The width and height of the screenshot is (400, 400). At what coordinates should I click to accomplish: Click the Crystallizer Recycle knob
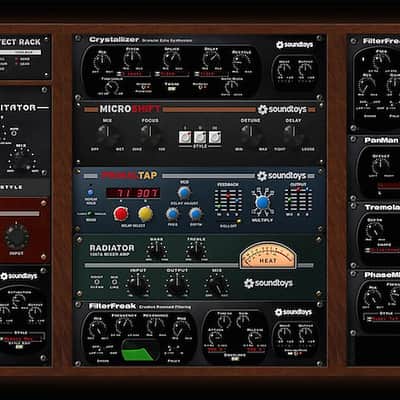(x=242, y=62)
